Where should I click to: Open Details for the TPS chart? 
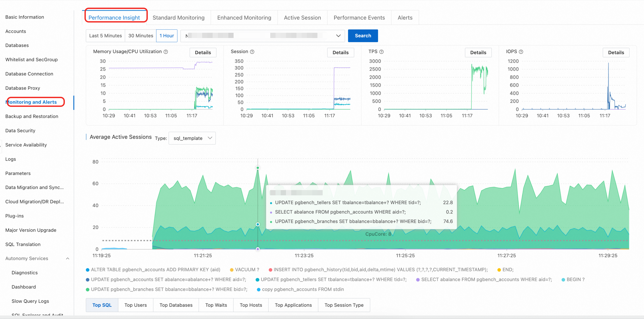(x=478, y=52)
